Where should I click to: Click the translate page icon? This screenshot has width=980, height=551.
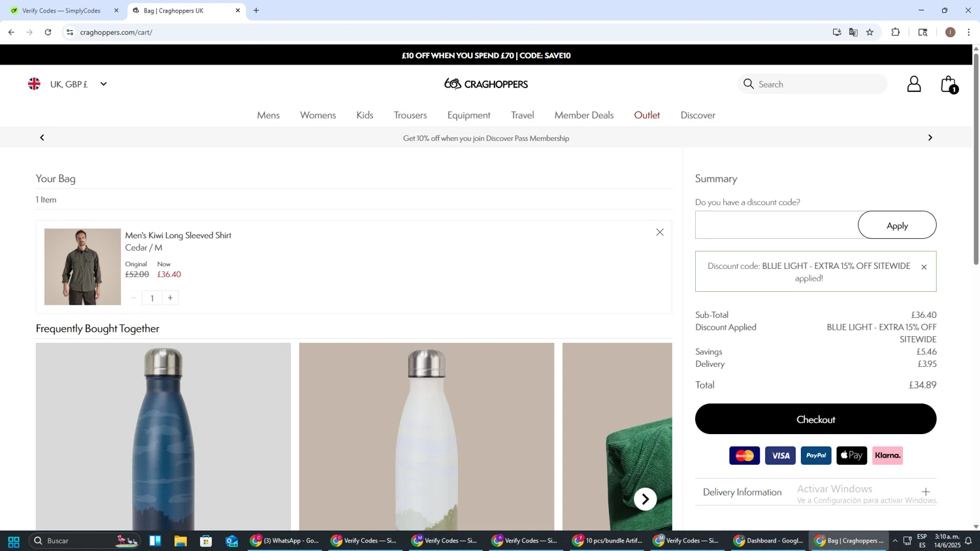click(853, 32)
